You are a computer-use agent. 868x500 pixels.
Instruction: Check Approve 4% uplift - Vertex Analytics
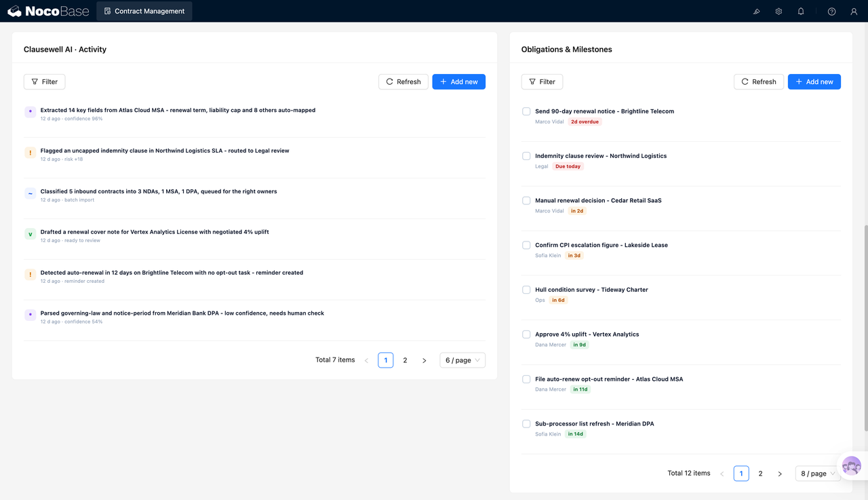[526, 334]
